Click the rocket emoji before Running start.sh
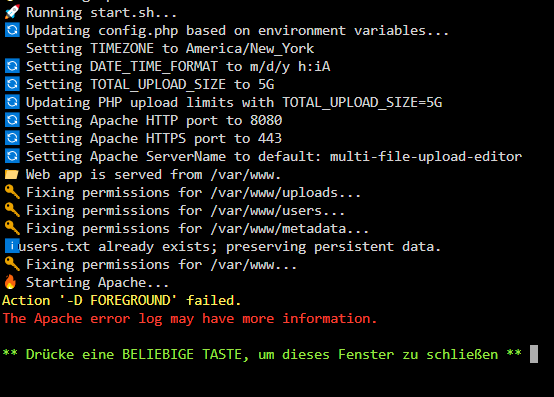 click(12, 12)
